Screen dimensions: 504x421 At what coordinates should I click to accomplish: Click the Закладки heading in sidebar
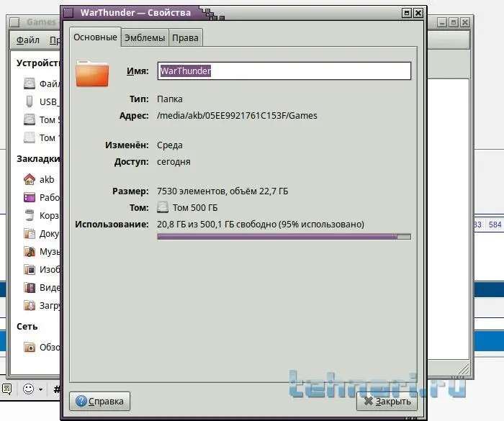coord(38,159)
